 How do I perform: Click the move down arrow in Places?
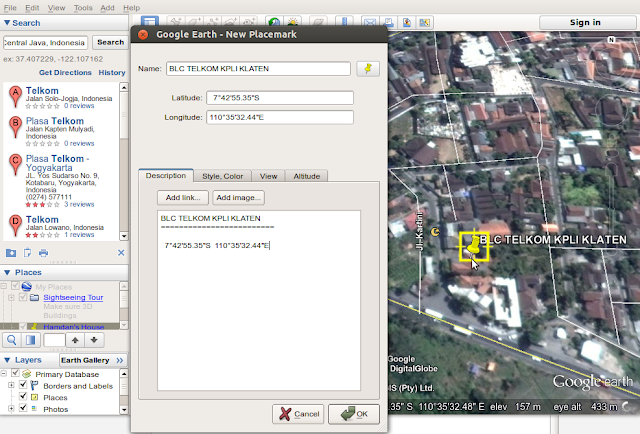click(x=94, y=340)
